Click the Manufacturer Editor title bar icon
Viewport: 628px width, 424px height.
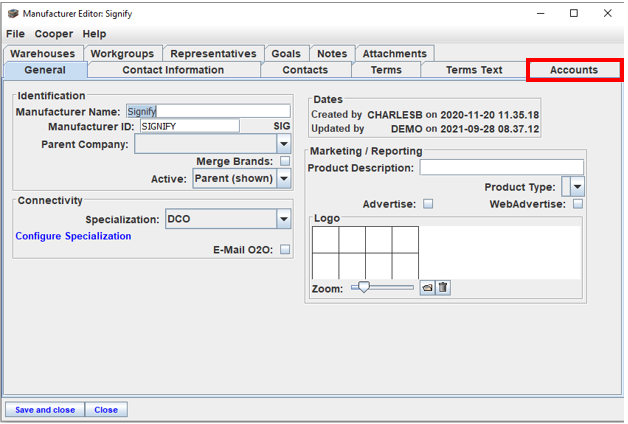click(13, 14)
